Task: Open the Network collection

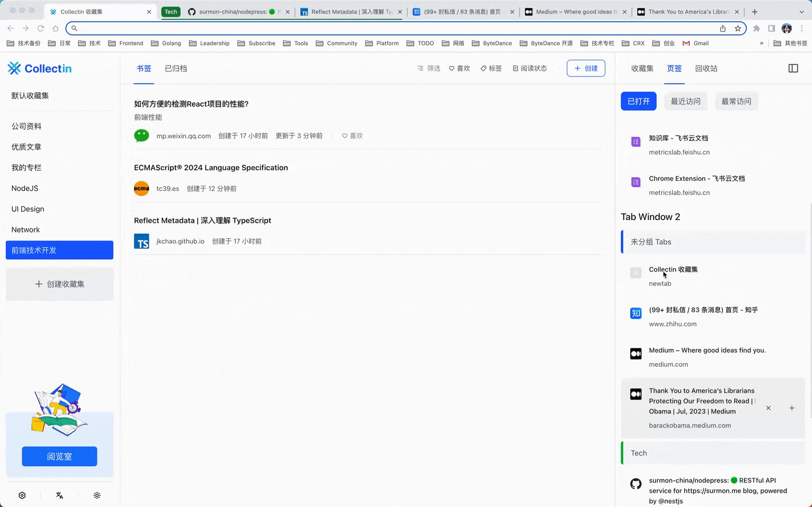Action: coord(60,230)
